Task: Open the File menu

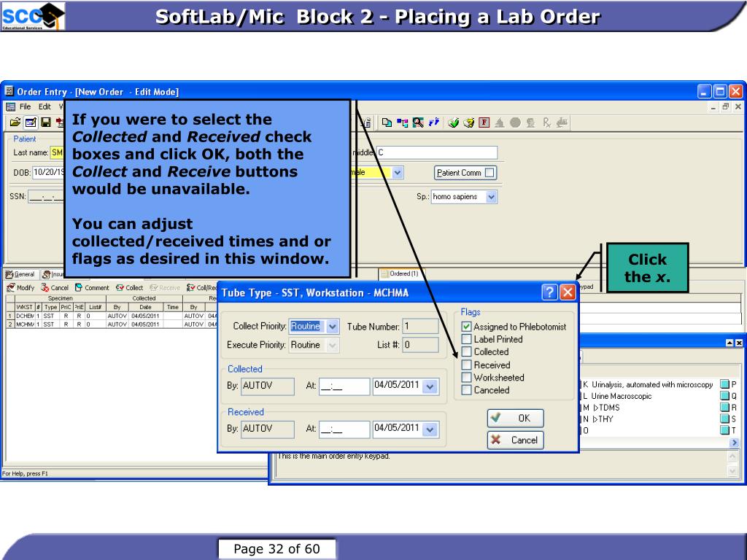Action: (x=25, y=106)
